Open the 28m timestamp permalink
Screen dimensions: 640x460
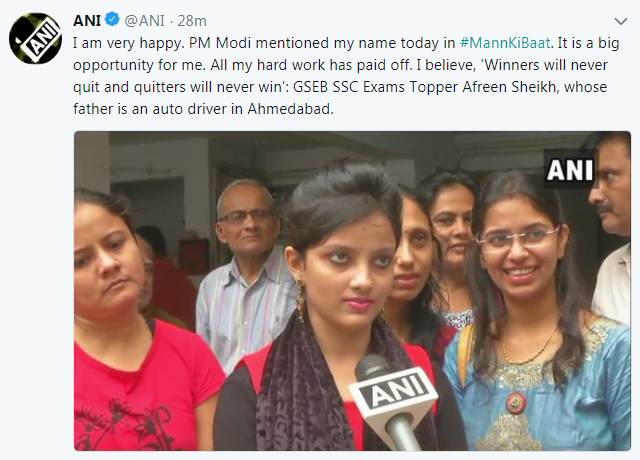click(192, 20)
